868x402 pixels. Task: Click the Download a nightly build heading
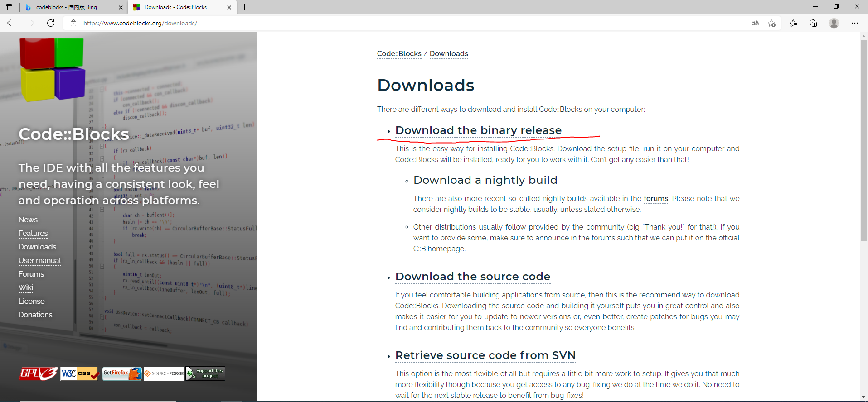(x=485, y=180)
